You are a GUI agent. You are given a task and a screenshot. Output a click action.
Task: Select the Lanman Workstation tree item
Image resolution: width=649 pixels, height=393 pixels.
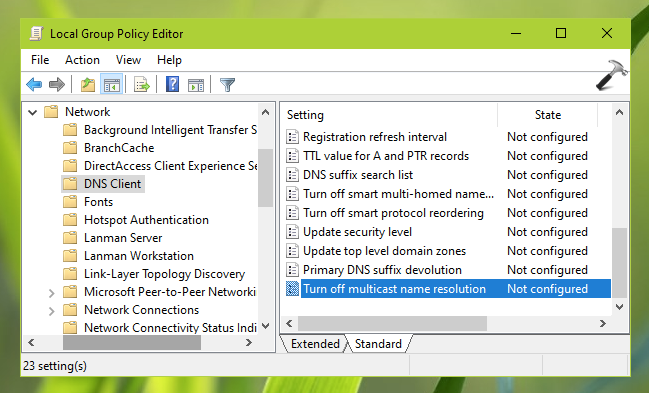[x=139, y=256]
